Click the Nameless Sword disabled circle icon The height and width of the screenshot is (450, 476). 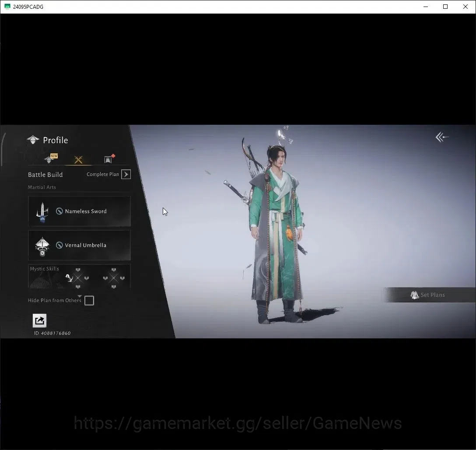click(x=59, y=211)
